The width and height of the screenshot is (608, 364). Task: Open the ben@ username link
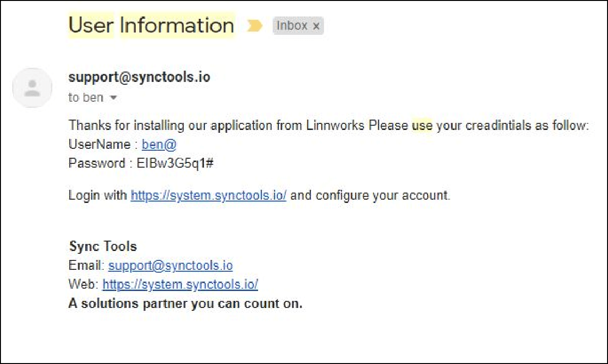159,145
